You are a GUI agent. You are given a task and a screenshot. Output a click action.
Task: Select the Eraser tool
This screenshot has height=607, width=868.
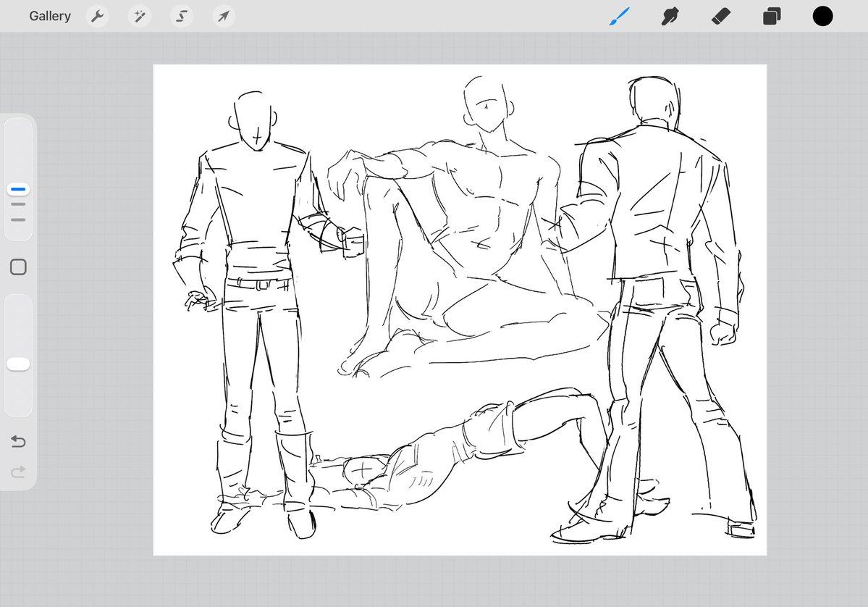coord(721,16)
